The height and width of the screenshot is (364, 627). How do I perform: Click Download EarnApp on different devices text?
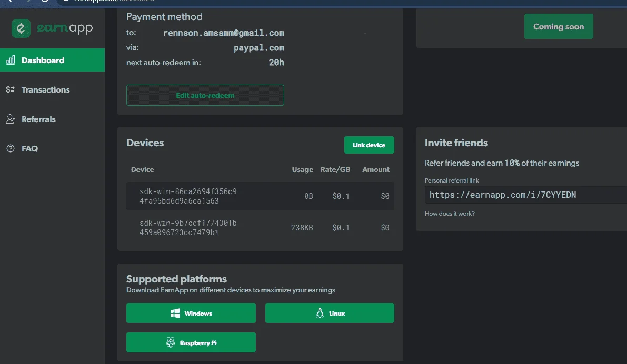click(231, 290)
